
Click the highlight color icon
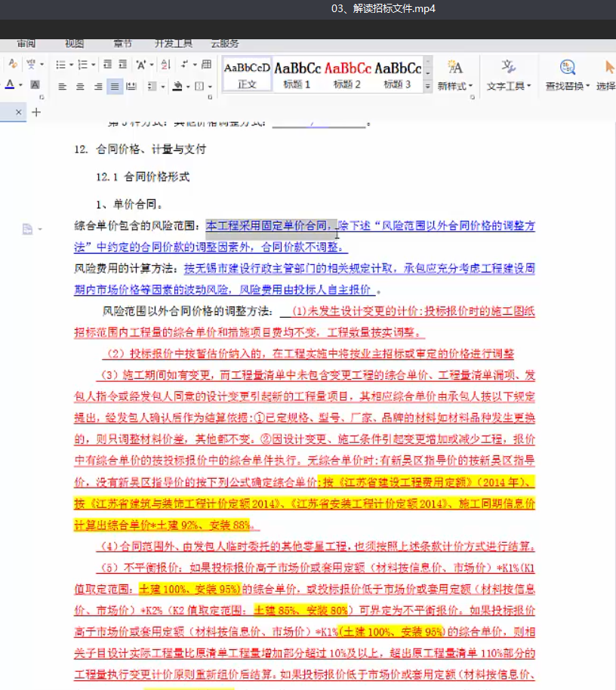pyautogui.click(x=177, y=84)
